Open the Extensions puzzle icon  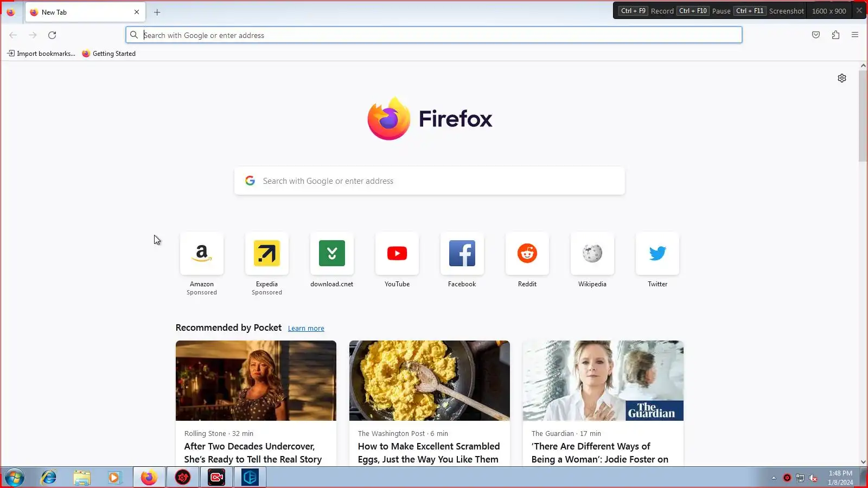point(835,35)
